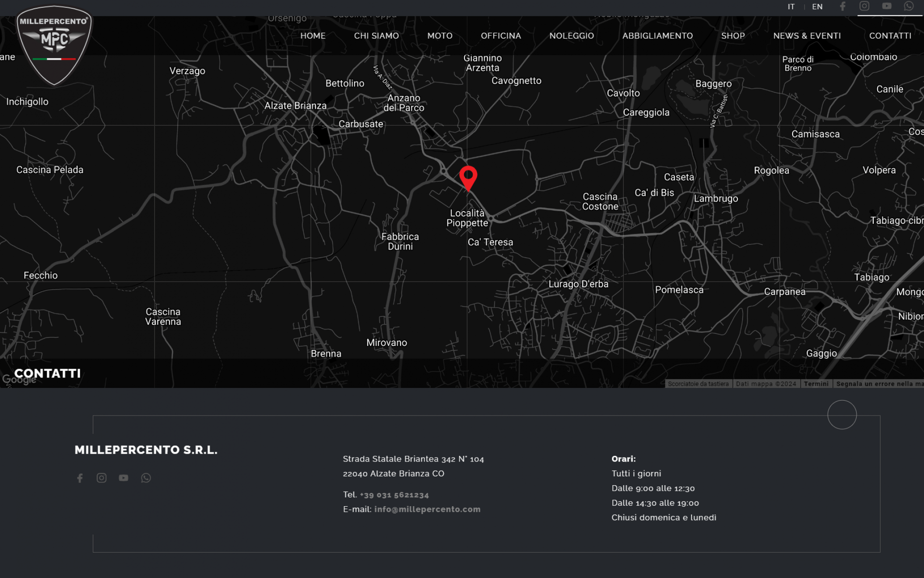Click the Inchigollo map label
This screenshot has width=924, height=578.
tap(27, 102)
